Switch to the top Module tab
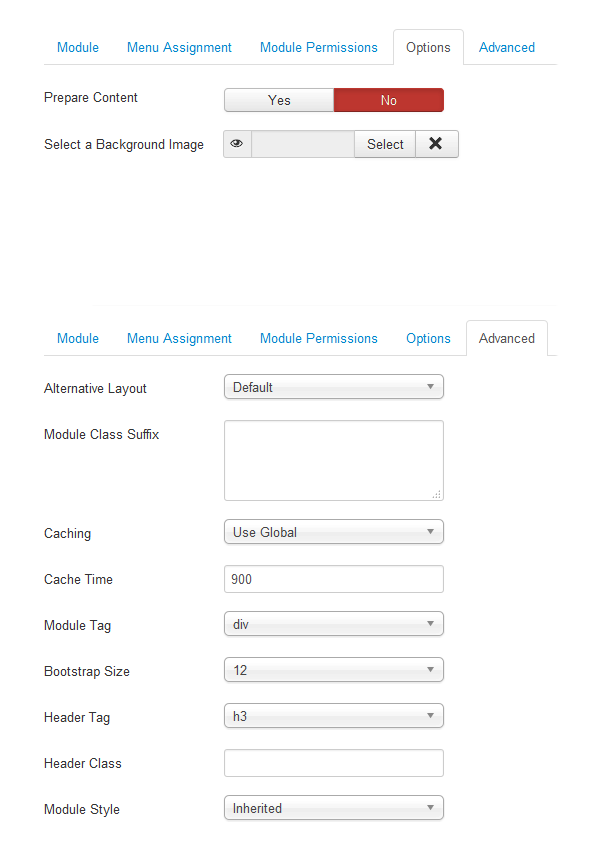 point(78,48)
